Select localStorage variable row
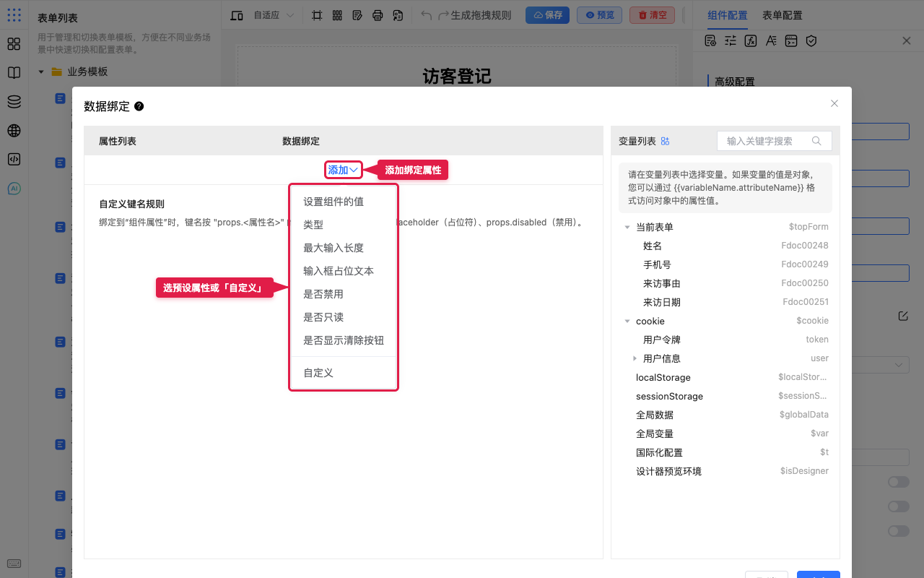Viewport: 924px width, 578px height. (x=725, y=377)
